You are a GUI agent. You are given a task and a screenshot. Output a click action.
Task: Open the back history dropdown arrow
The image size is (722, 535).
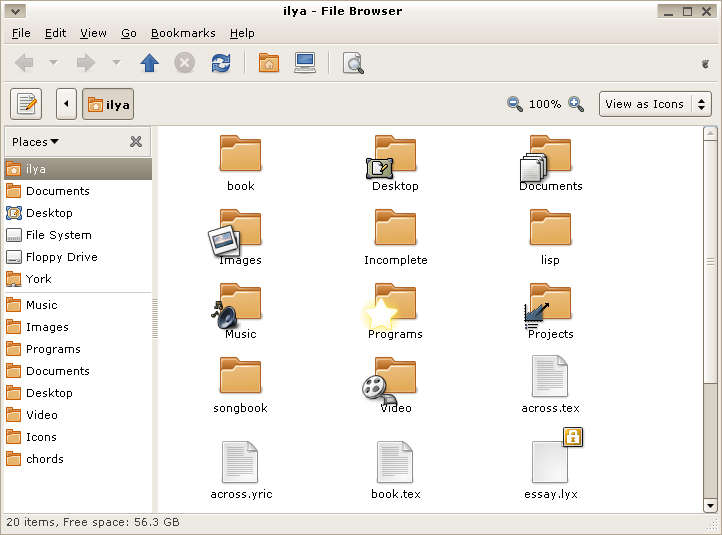54,63
